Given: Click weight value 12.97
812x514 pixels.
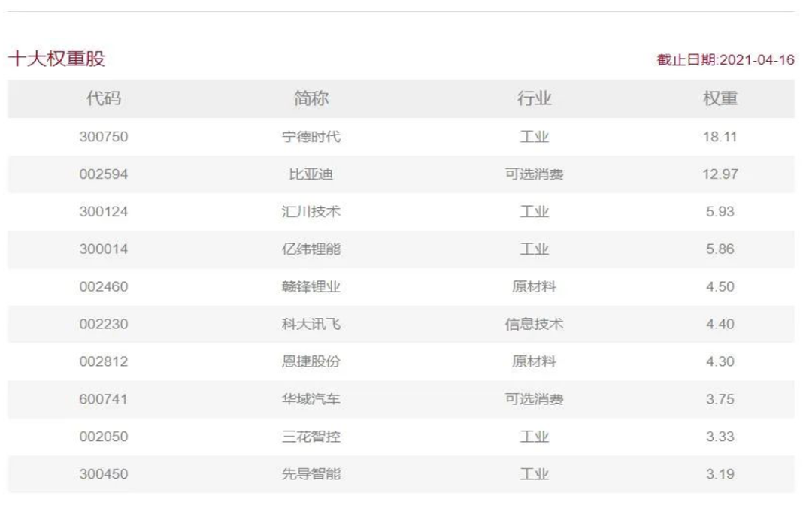Looking at the screenshot, I should [x=720, y=174].
